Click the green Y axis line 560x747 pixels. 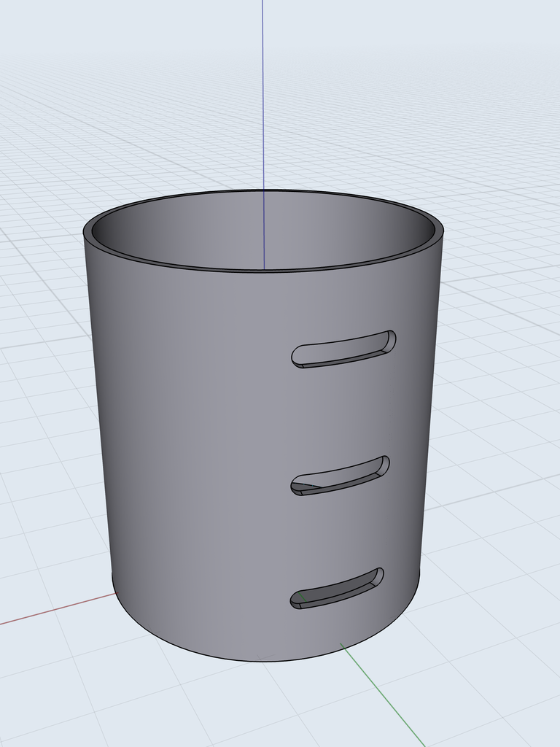382,694
